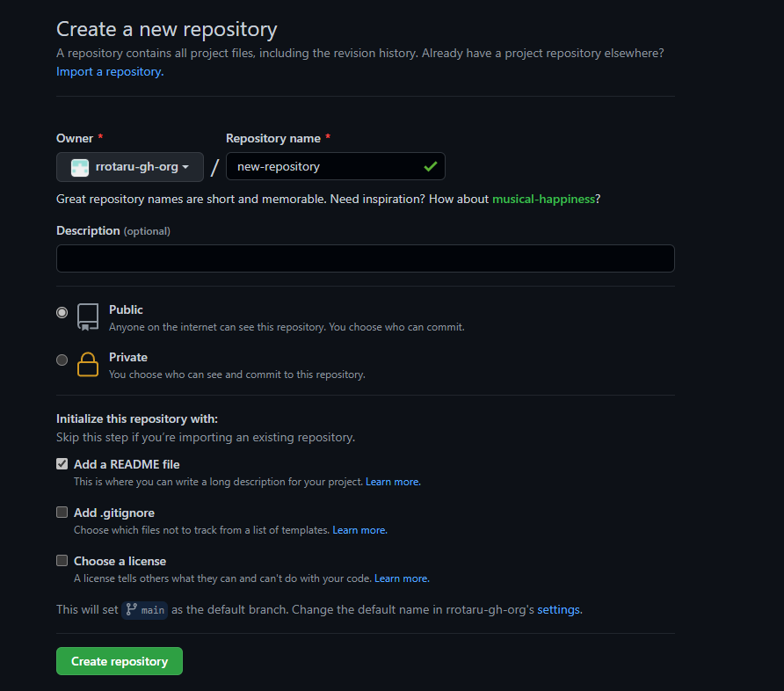Click into the Description input field
The image size is (784, 691).
pos(366,258)
